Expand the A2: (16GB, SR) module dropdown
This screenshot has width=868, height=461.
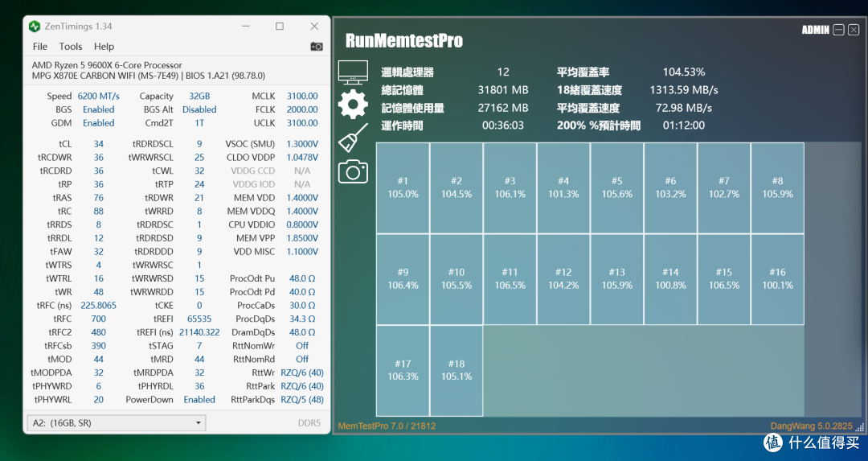(x=117, y=422)
